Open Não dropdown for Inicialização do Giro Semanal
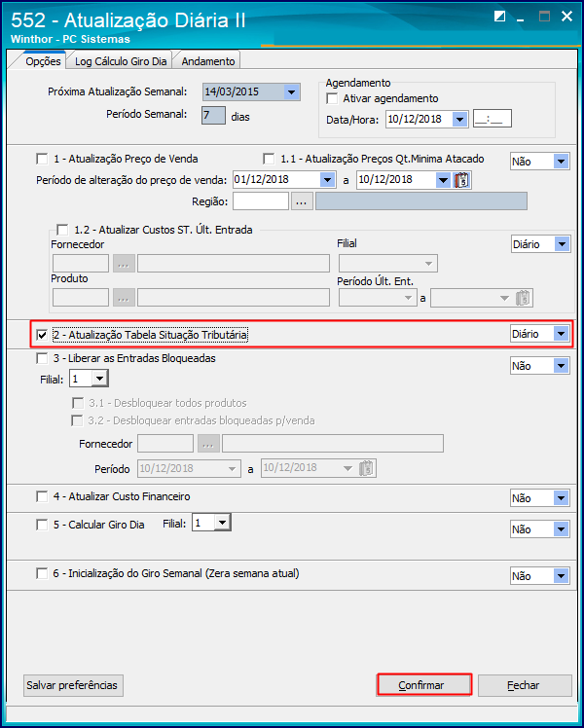Viewport: 584px width, 728px height. tap(561, 576)
